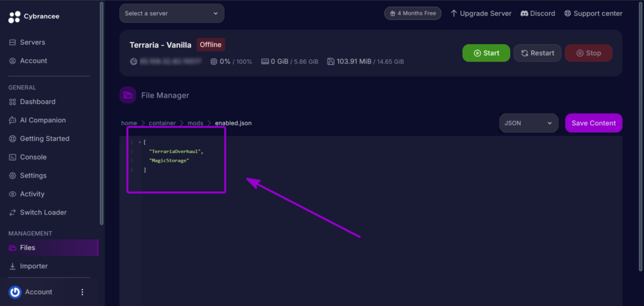Click the globe icon next to server address
The width and height of the screenshot is (644, 306).
tap(133, 62)
